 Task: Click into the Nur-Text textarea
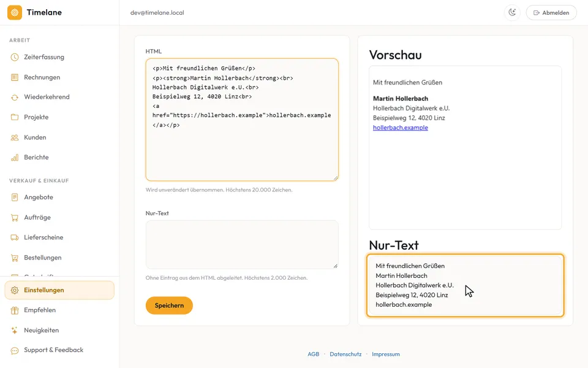(242, 245)
